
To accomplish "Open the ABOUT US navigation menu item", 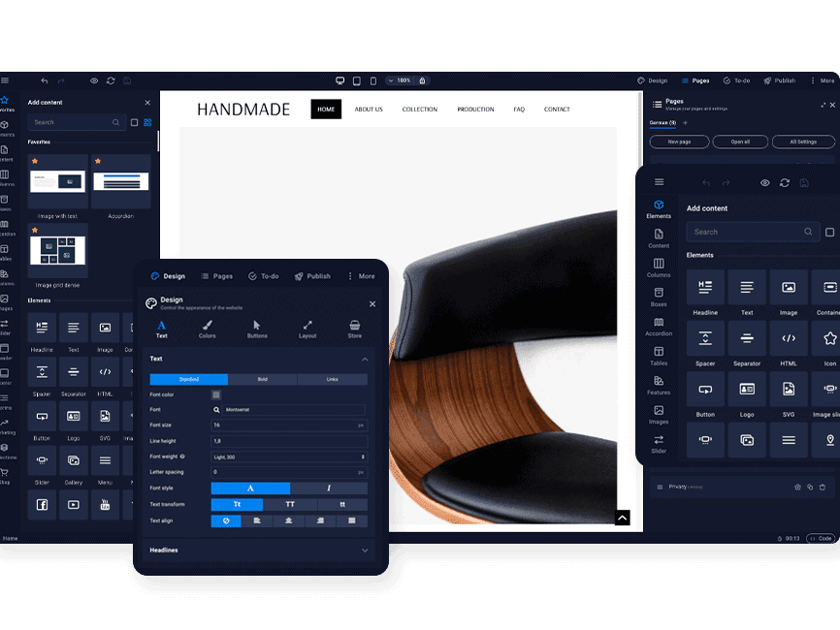I will 369,110.
